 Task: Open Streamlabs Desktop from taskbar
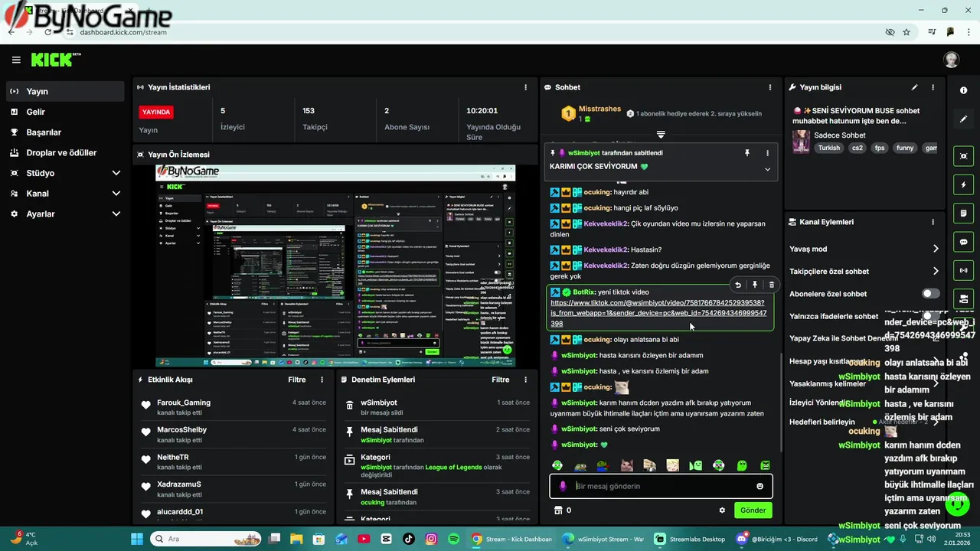[689, 539]
